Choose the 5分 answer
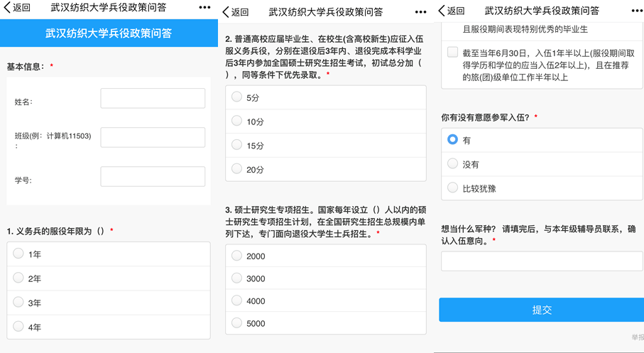644x353 pixels. click(x=326, y=97)
